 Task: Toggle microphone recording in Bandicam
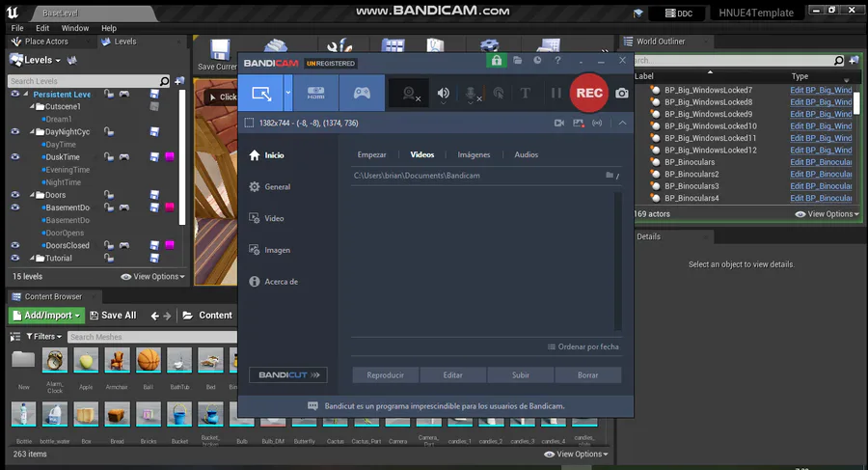point(471,93)
